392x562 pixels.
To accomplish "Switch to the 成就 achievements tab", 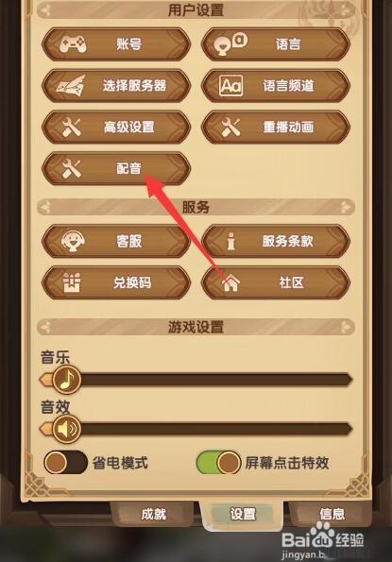I will 153,515.
